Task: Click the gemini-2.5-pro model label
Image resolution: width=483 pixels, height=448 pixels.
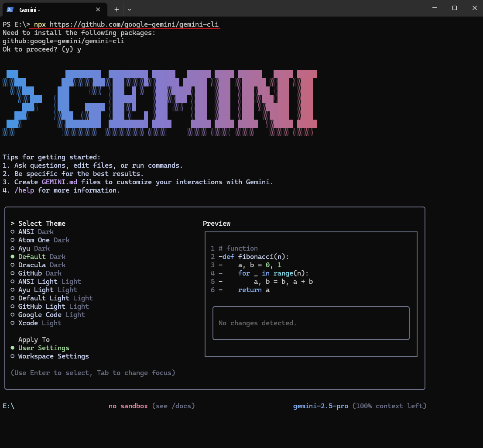Action: click(320, 406)
